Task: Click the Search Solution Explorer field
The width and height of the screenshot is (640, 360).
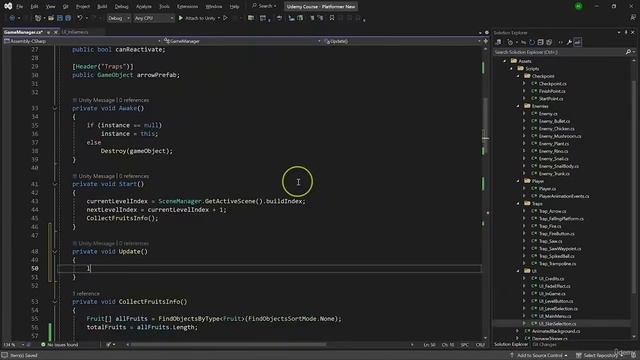Action: pyautogui.click(x=559, y=52)
